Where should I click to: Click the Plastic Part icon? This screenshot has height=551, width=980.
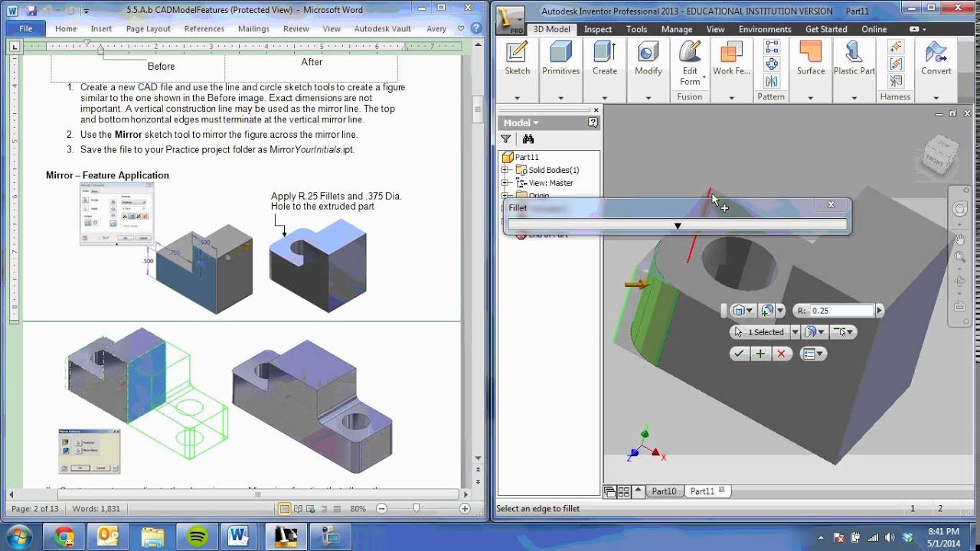854,52
